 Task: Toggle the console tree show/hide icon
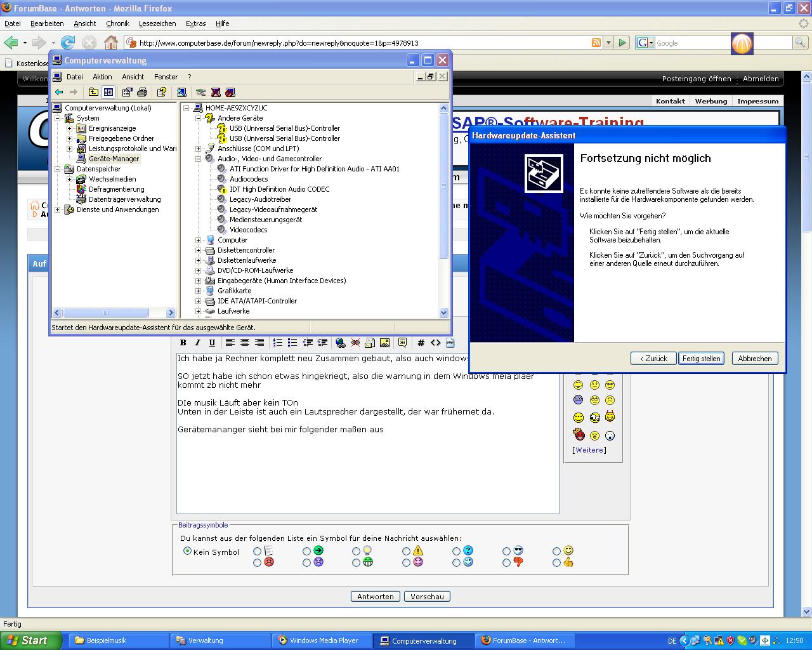pyautogui.click(x=108, y=92)
